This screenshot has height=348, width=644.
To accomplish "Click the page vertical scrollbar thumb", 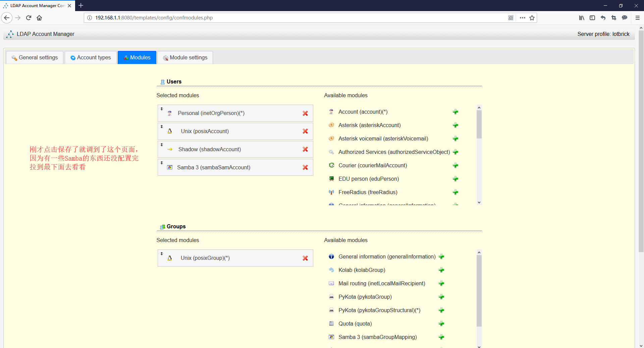I will pos(641,141).
